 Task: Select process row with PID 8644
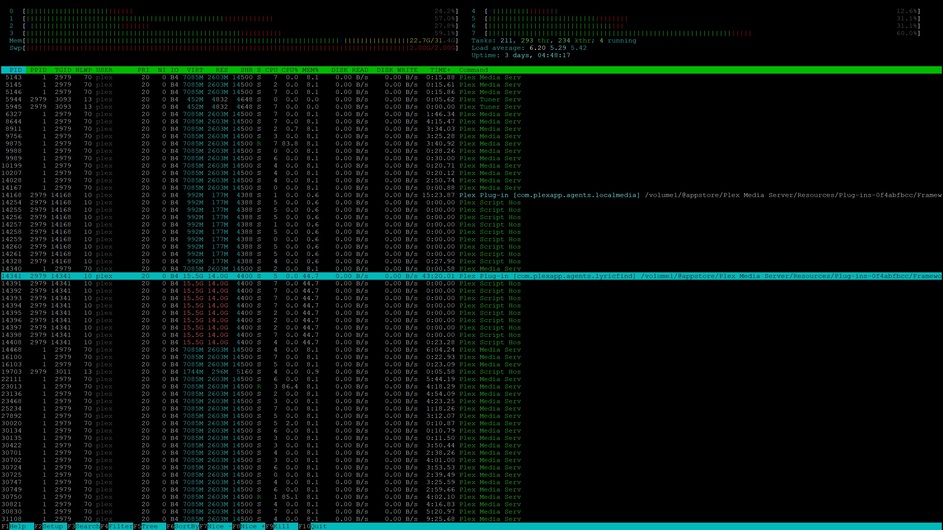pyautogui.click(x=472, y=122)
